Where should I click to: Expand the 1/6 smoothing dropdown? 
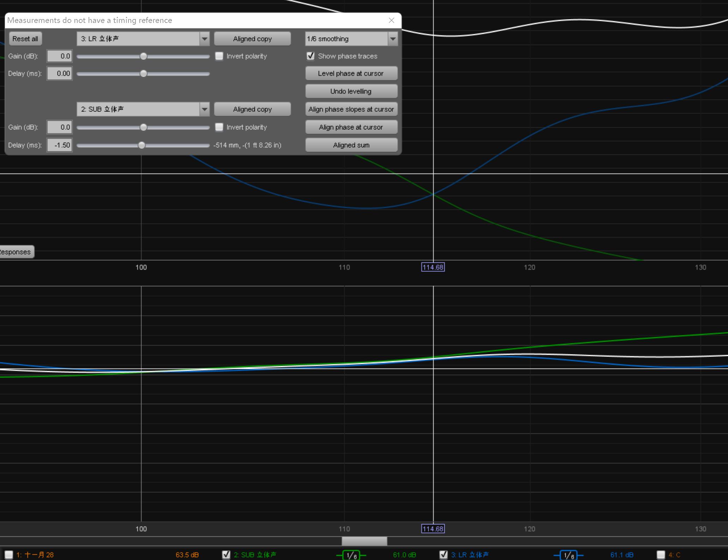click(x=393, y=39)
